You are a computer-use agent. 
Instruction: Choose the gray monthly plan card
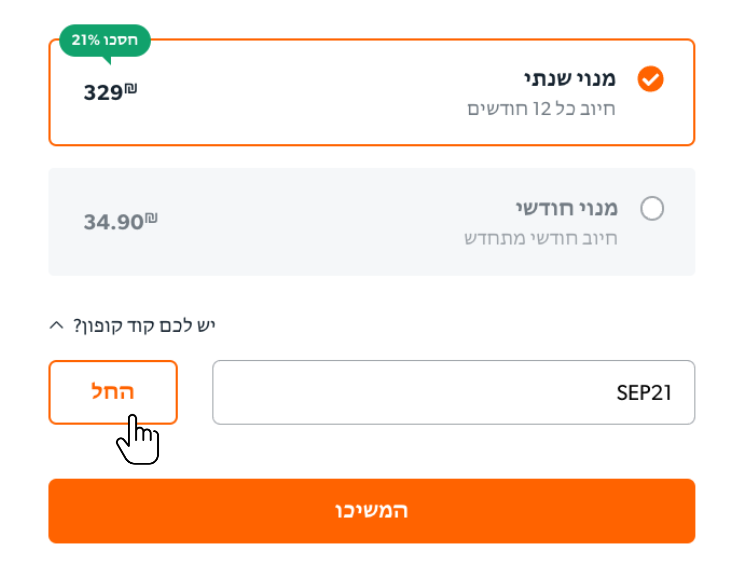372,222
